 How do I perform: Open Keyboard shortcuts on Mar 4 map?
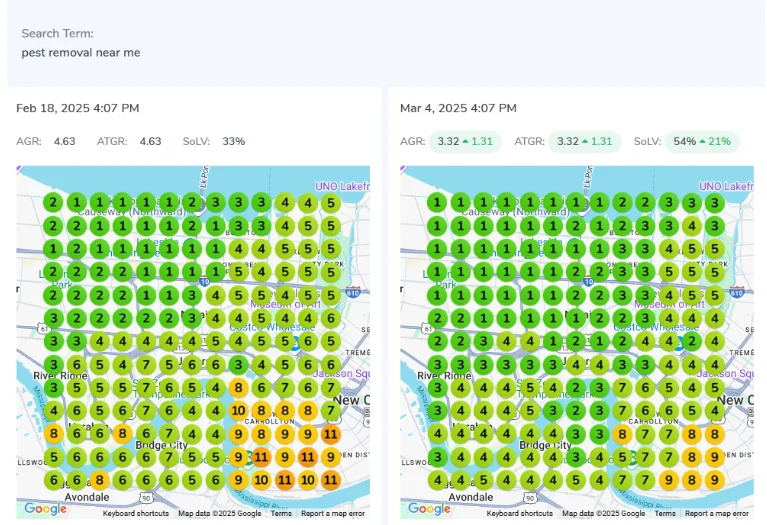[520, 513]
